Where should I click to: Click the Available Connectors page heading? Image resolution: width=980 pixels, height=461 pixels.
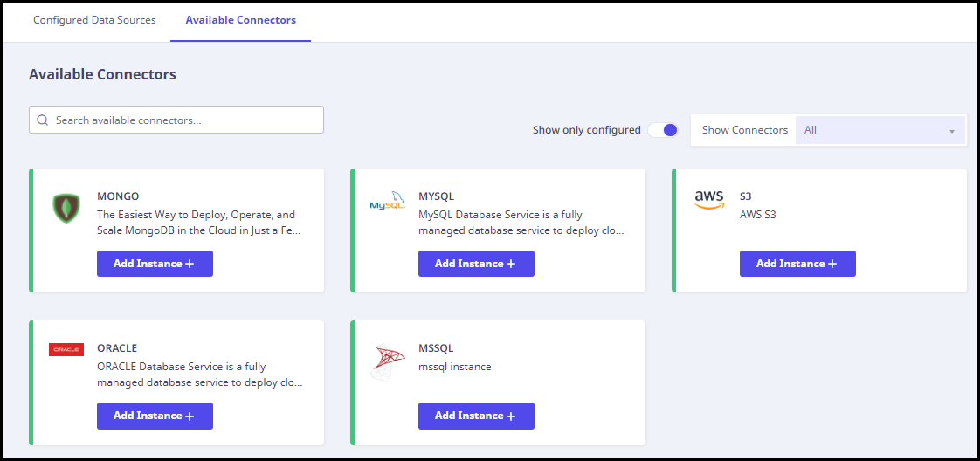pos(102,74)
